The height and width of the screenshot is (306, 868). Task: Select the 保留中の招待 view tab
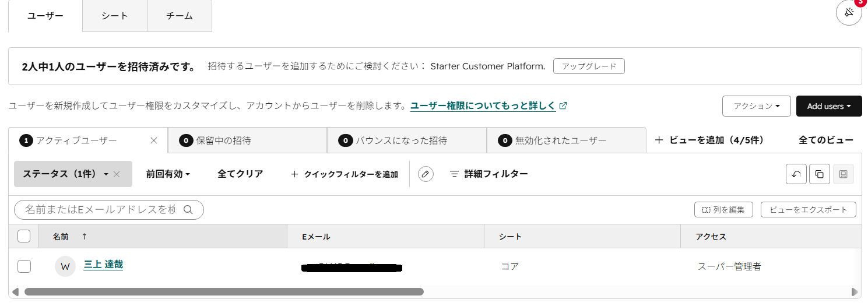247,140
